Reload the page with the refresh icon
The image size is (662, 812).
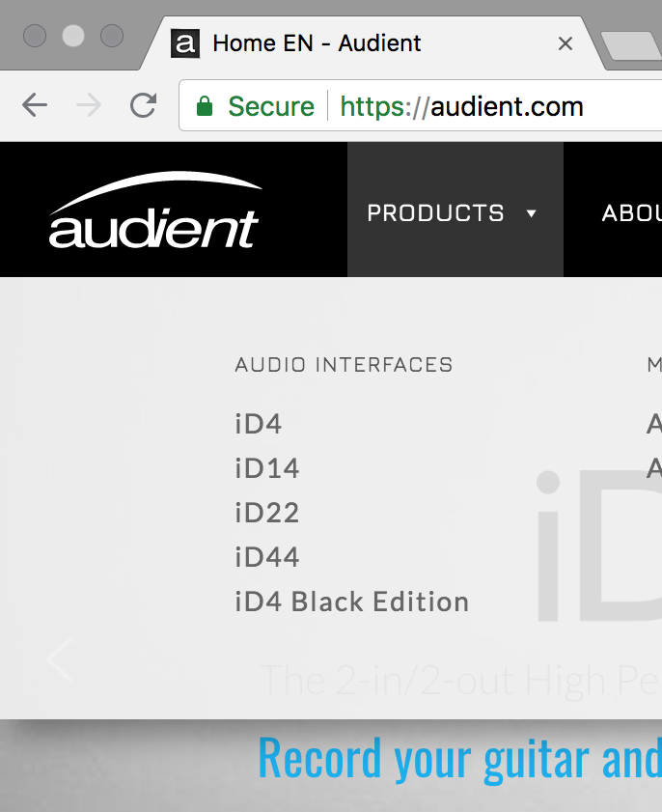144,105
